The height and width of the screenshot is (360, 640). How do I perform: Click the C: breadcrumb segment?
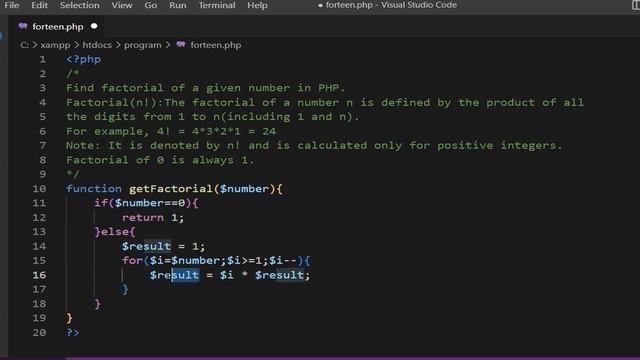coord(24,45)
